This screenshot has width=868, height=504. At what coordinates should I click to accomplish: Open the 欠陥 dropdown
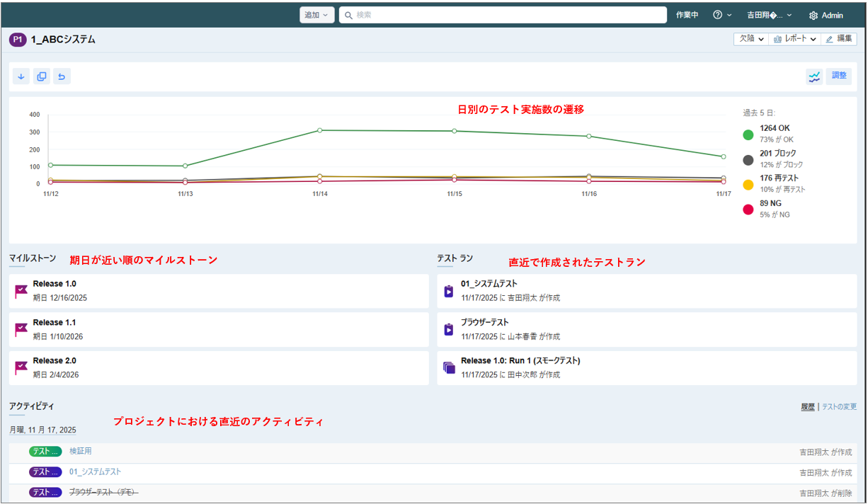pos(751,39)
